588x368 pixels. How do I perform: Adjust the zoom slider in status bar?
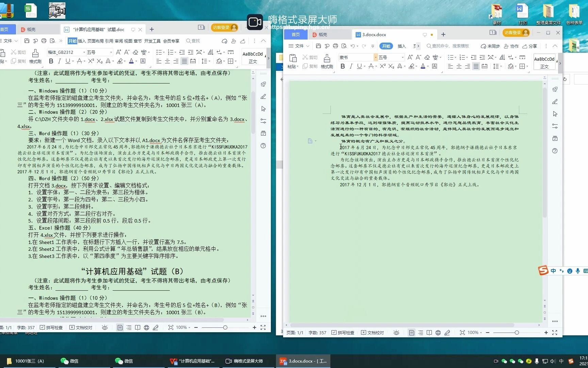coord(517,332)
